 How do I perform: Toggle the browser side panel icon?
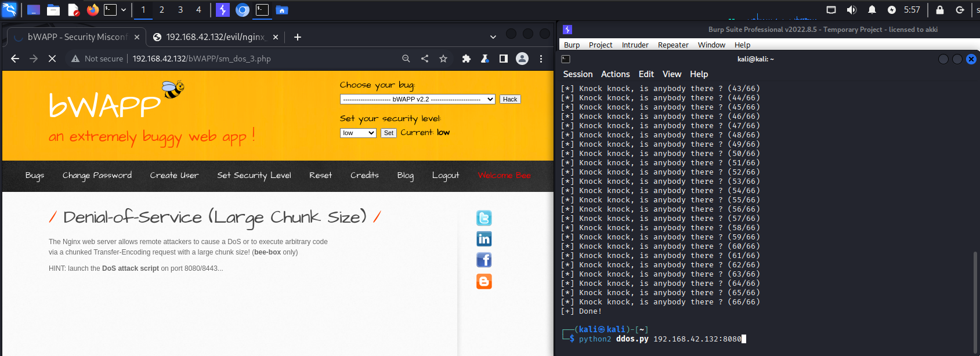point(503,59)
